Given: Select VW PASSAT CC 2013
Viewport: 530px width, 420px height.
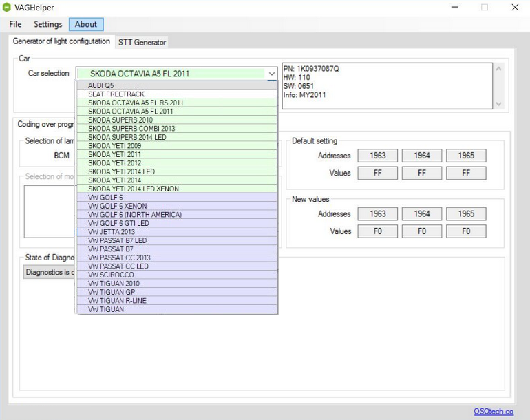Looking at the screenshot, I should pos(177,258).
